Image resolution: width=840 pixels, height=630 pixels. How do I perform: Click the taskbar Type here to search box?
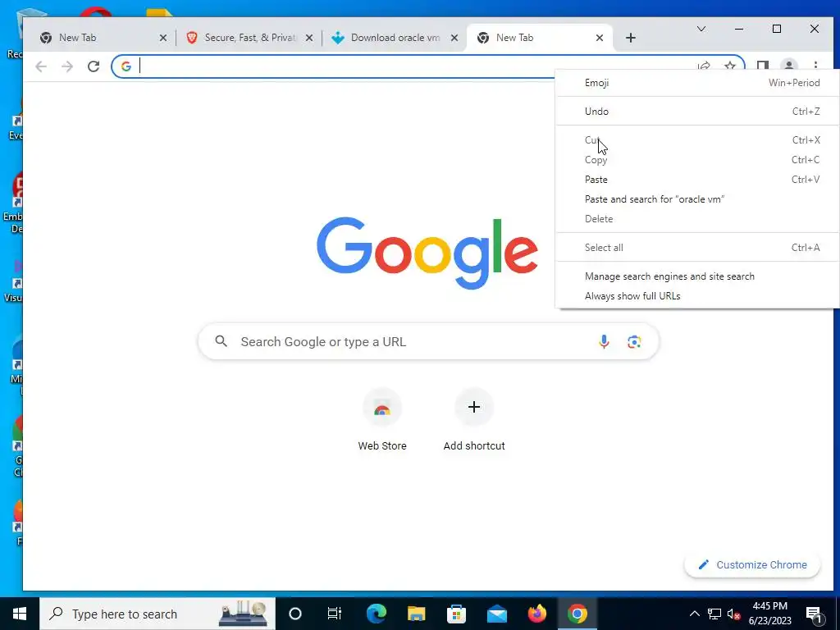[157, 614]
